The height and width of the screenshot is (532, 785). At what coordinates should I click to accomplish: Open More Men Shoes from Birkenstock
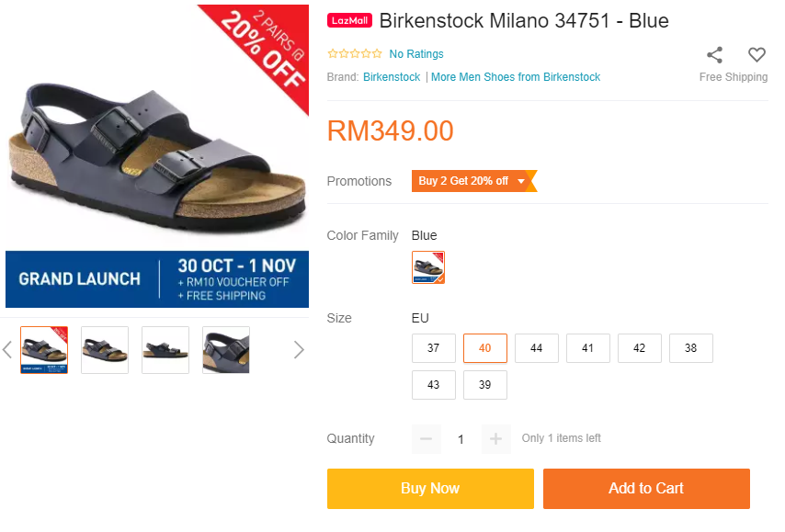click(516, 77)
